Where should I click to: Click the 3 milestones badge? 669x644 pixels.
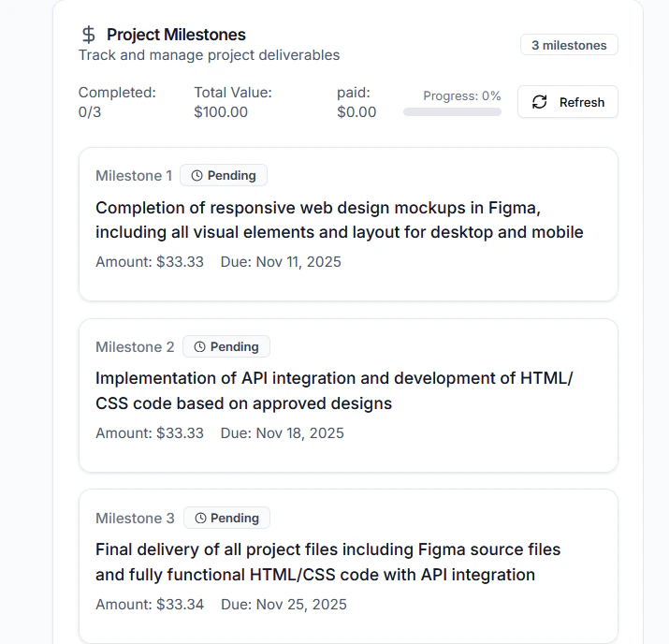pyautogui.click(x=569, y=45)
